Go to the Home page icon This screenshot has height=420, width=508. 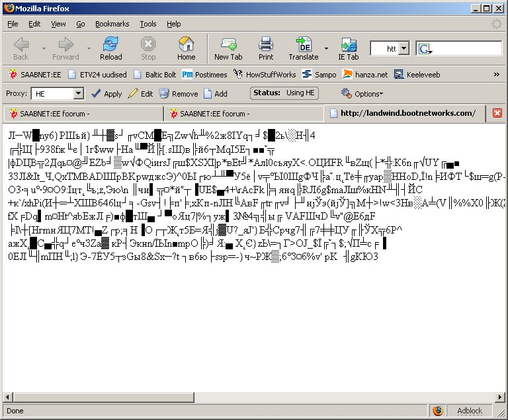pyautogui.click(x=186, y=44)
